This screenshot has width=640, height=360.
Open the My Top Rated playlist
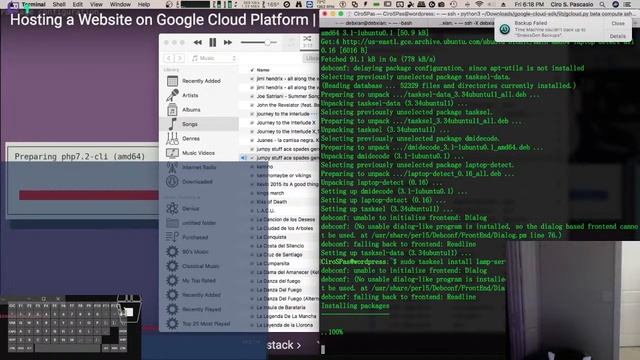[x=199, y=280]
